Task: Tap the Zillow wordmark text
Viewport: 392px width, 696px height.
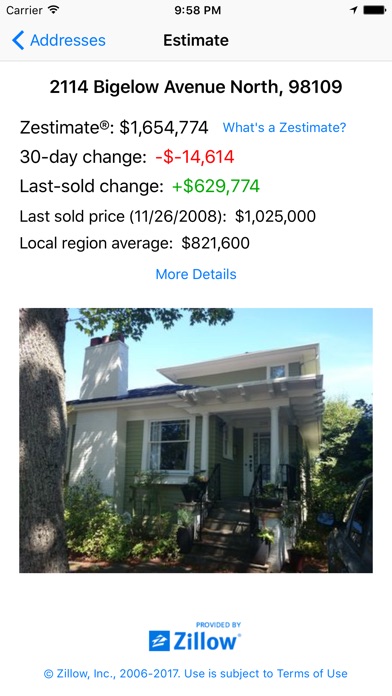Action: click(206, 641)
